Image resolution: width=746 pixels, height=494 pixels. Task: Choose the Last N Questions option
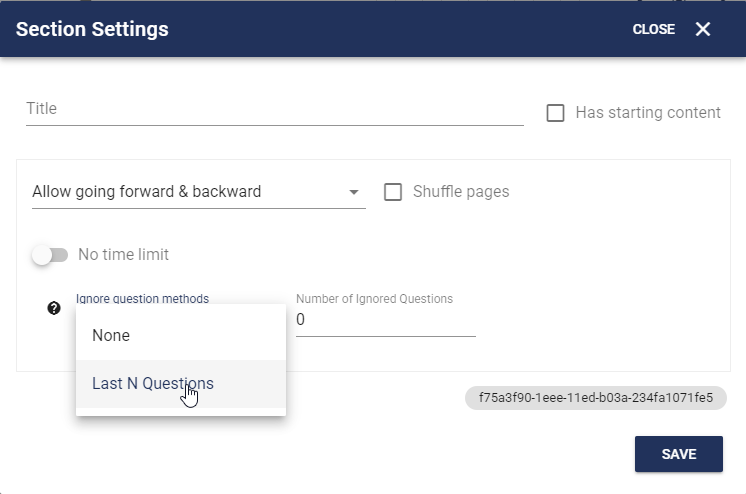coord(181,384)
